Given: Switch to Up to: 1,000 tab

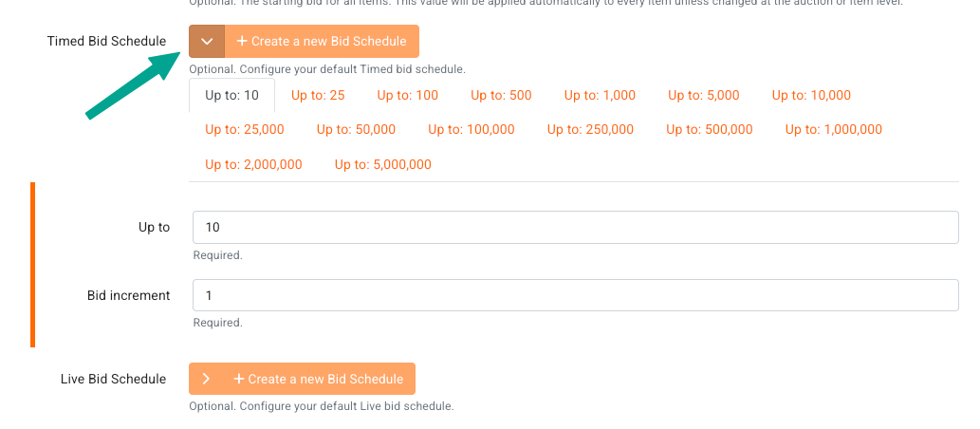Looking at the screenshot, I should pyautogui.click(x=600, y=96).
